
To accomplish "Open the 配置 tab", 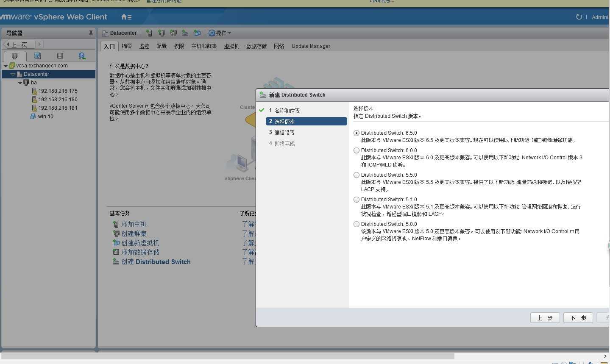I will (x=162, y=46).
